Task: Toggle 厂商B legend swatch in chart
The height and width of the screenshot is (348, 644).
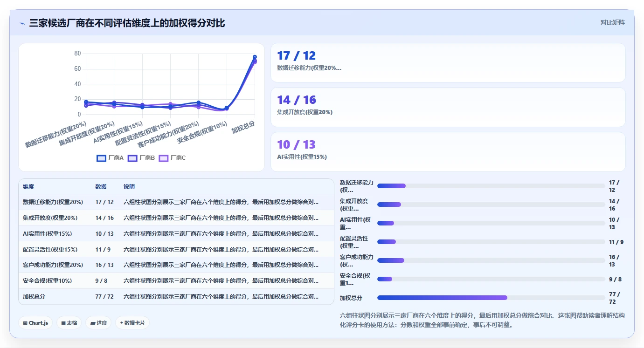Action: pyautogui.click(x=132, y=158)
